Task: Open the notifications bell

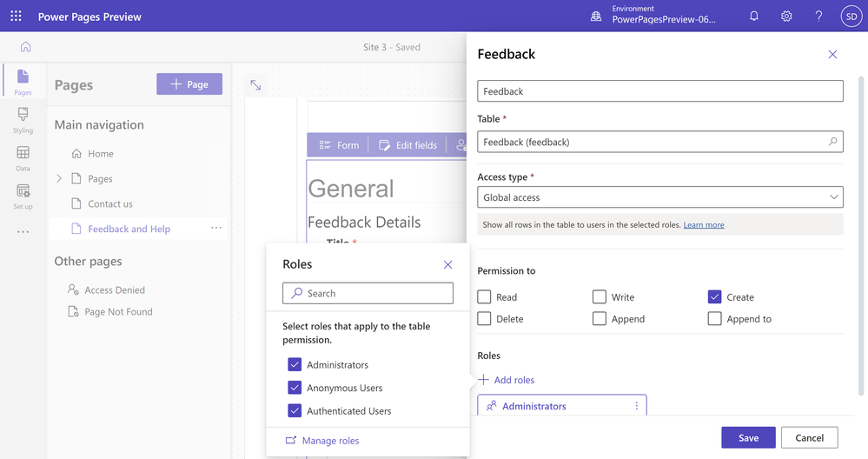Action: pyautogui.click(x=754, y=16)
